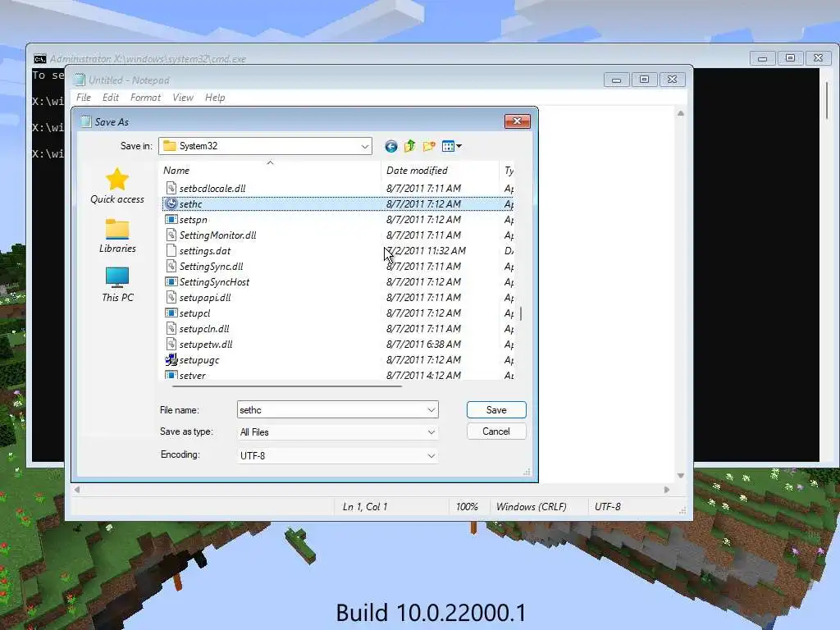840x630 pixels.
Task: Click the Save As dialog resize grip
Action: 527,472
